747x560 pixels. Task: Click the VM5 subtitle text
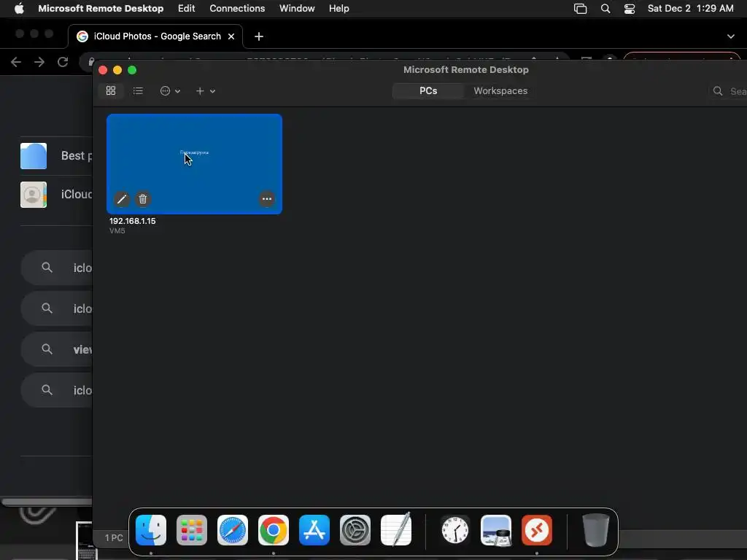pos(117,231)
